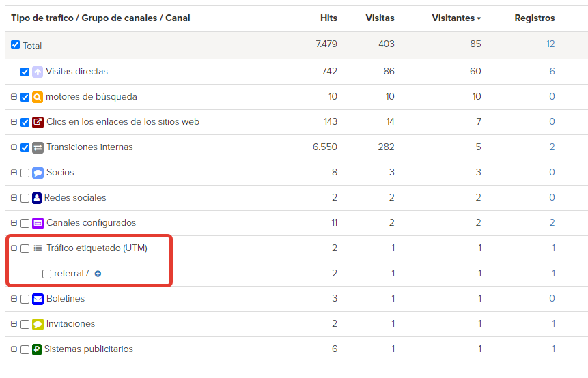The height and width of the screenshot is (378, 588).
Task: Click the plus icon next to referral
Action: tap(98, 274)
